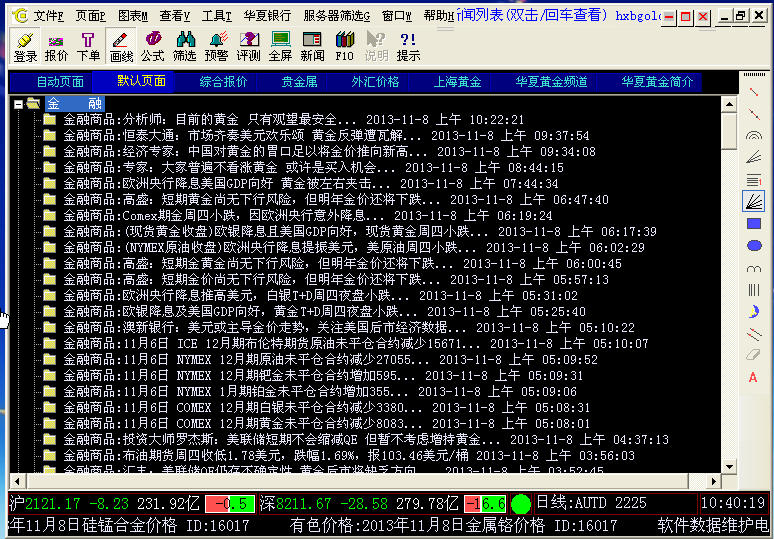Switch to the 自动页面 tab
This screenshot has width=774, height=539.
[x=60, y=81]
